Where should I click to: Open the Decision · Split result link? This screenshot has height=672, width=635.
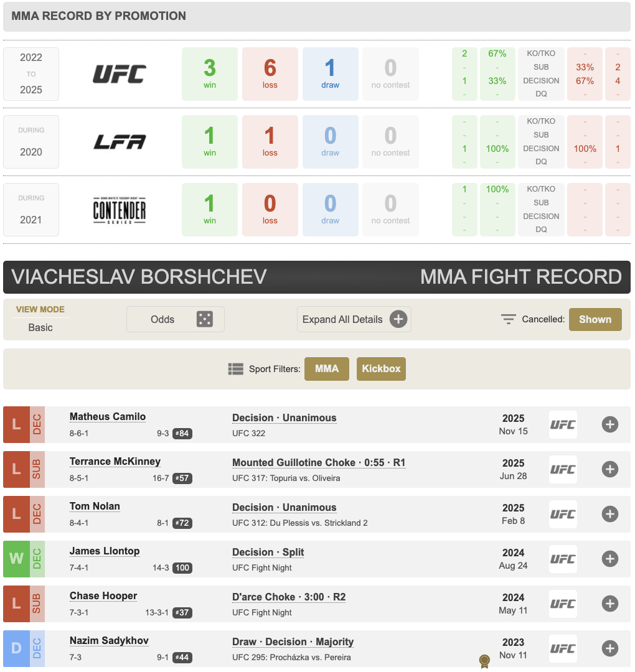point(268,552)
